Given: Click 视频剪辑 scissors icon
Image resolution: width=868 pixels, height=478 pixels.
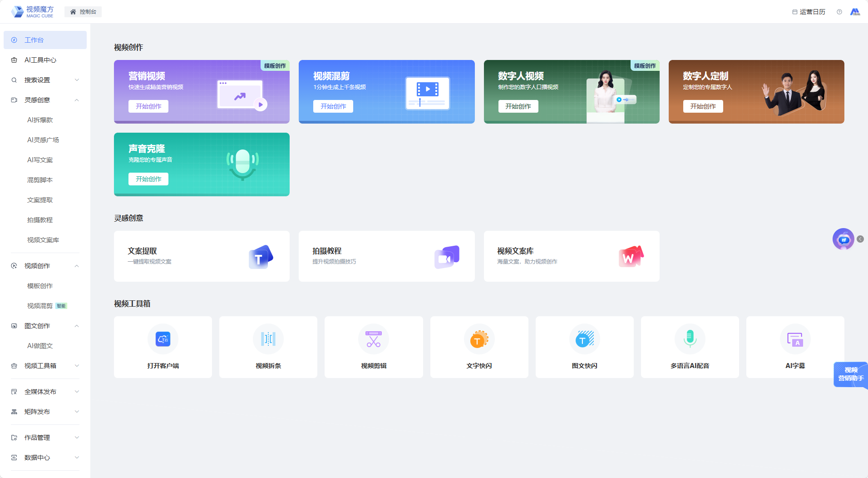Looking at the screenshot, I should click(374, 339).
